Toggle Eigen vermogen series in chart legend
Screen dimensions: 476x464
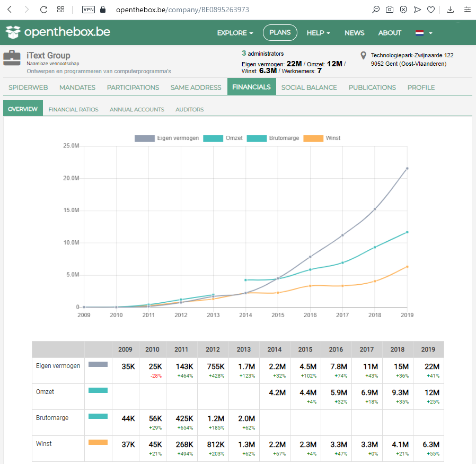coord(166,138)
